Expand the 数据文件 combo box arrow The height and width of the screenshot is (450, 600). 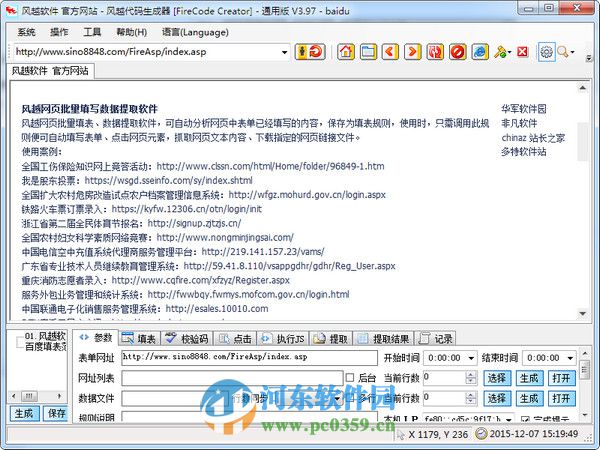tap(338, 399)
